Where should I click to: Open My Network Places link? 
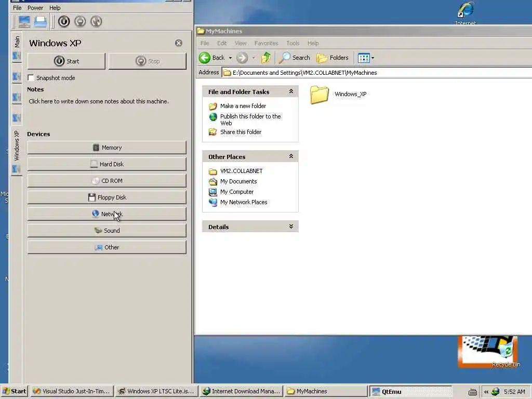click(244, 202)
